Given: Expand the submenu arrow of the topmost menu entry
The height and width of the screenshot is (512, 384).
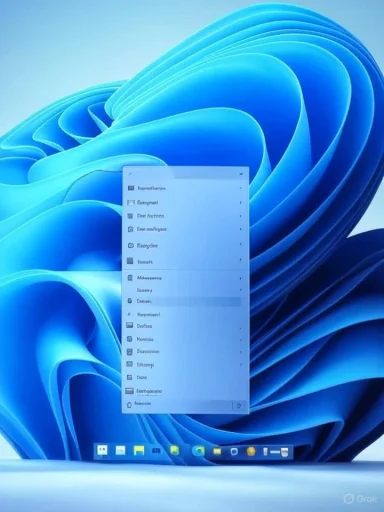Looking at the screenshot, I should [x=241, y=188].
